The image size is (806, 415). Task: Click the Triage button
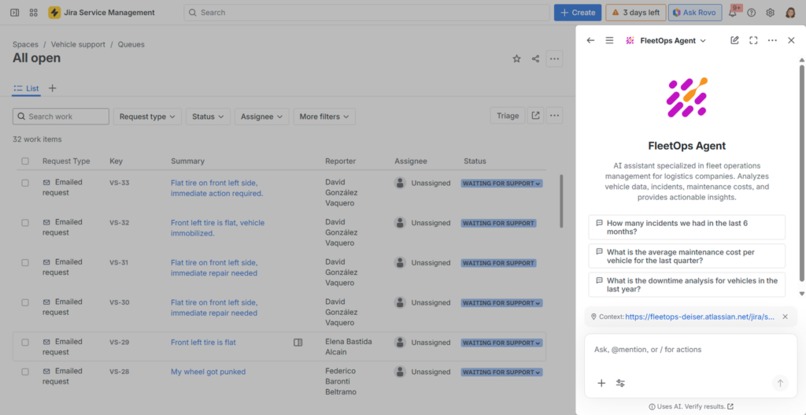pos(507,116)
